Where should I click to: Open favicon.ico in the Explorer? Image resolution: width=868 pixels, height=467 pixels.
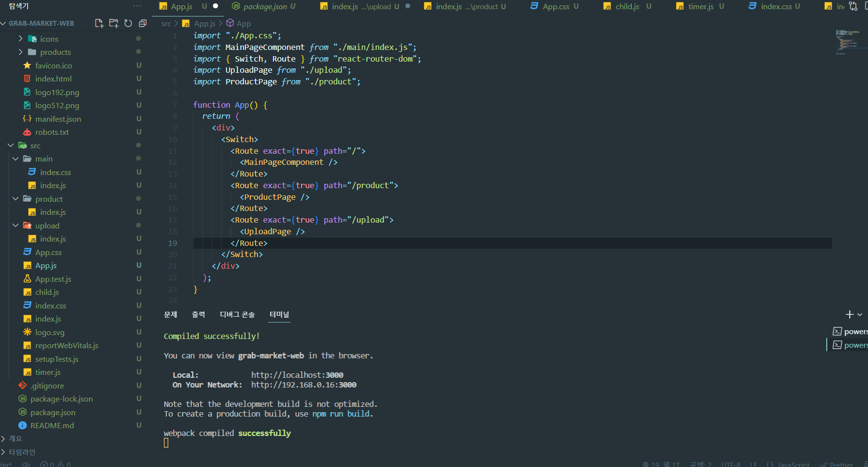(53, 65)
